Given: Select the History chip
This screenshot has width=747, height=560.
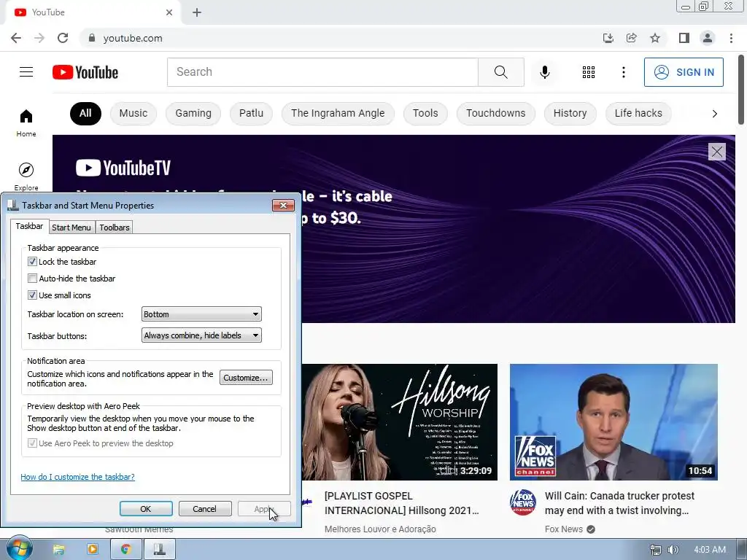Looking at the screenshot, I should click(570, 113).
